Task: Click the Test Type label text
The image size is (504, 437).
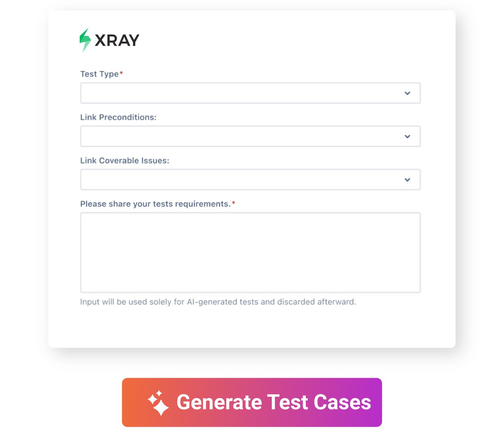Action: 99,74
